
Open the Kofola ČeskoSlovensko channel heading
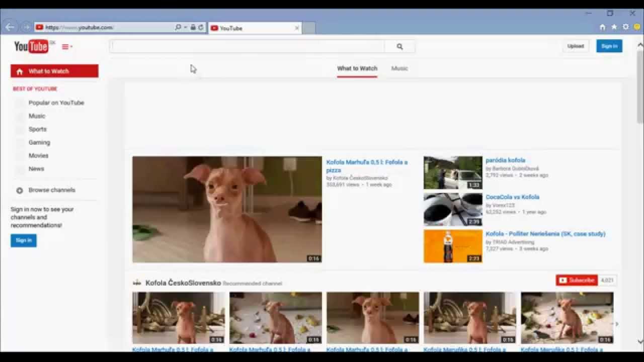pos(183,283)
